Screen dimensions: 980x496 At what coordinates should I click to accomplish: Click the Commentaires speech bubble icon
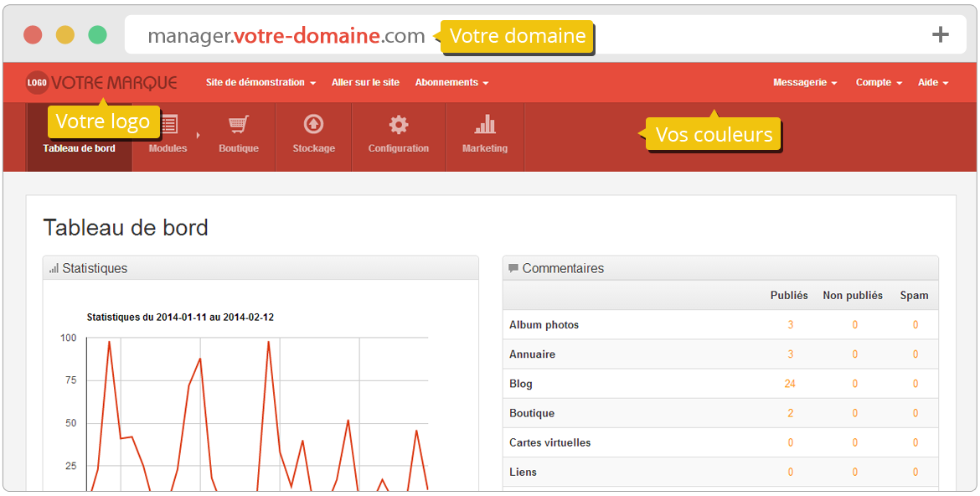(x=513, y=269)
